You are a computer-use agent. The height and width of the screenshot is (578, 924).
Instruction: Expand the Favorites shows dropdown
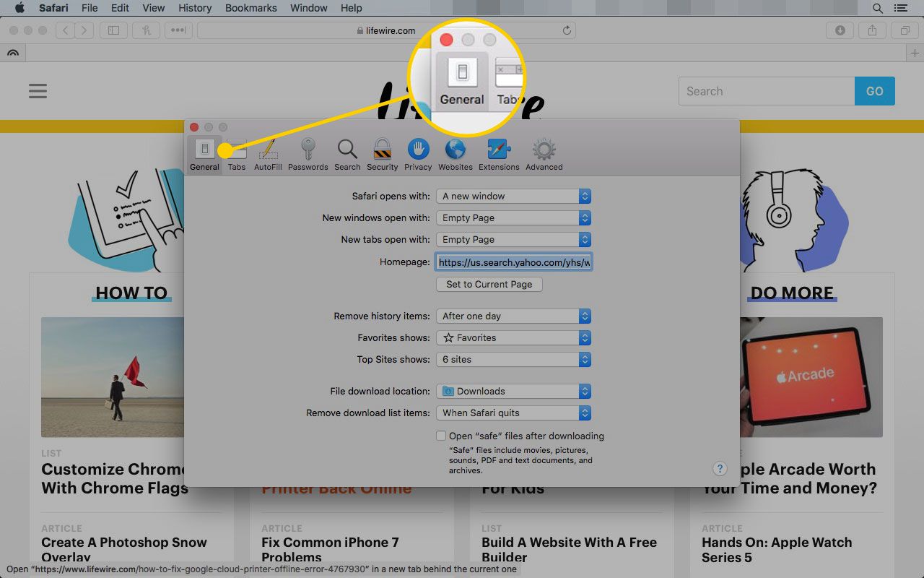[514, 337]
